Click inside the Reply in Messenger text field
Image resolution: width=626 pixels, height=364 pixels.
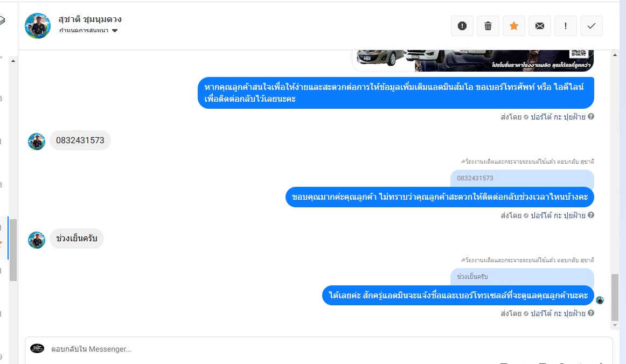[x=318, y=349]
